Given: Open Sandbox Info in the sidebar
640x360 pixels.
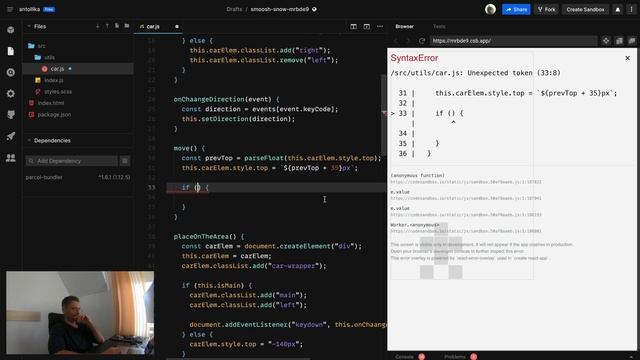Looking at the screenshot, I should pos(11,30).
